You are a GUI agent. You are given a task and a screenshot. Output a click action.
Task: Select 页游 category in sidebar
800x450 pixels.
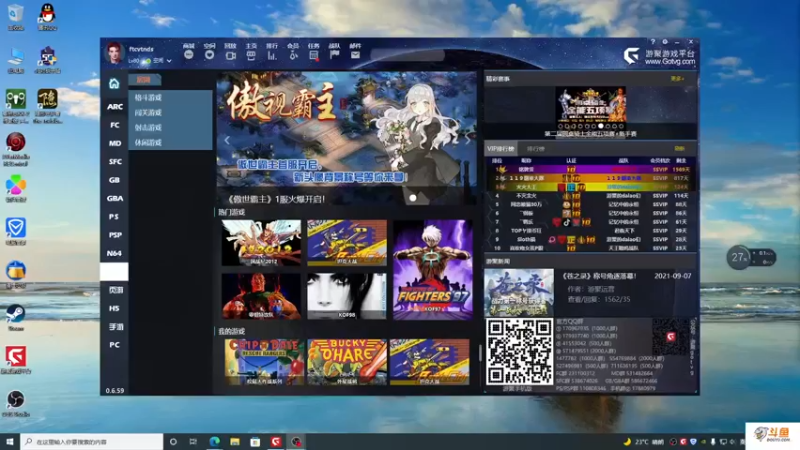pos(115,290)
